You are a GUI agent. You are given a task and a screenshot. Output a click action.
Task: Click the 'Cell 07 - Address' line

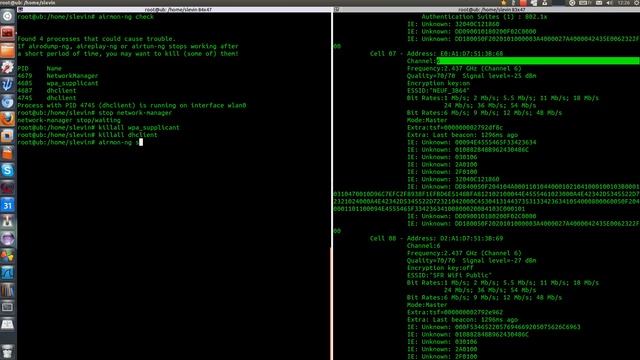point(436,54)
